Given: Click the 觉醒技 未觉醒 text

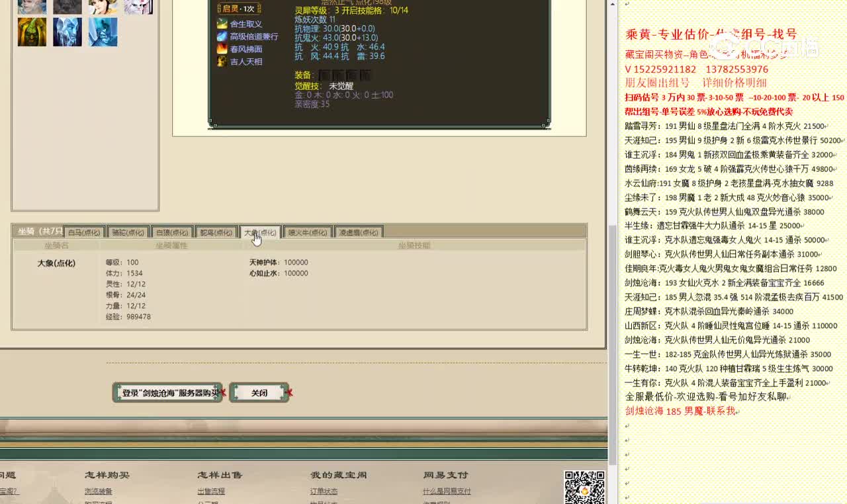Looking at the screenshot, I should click(x=324, y=86).
